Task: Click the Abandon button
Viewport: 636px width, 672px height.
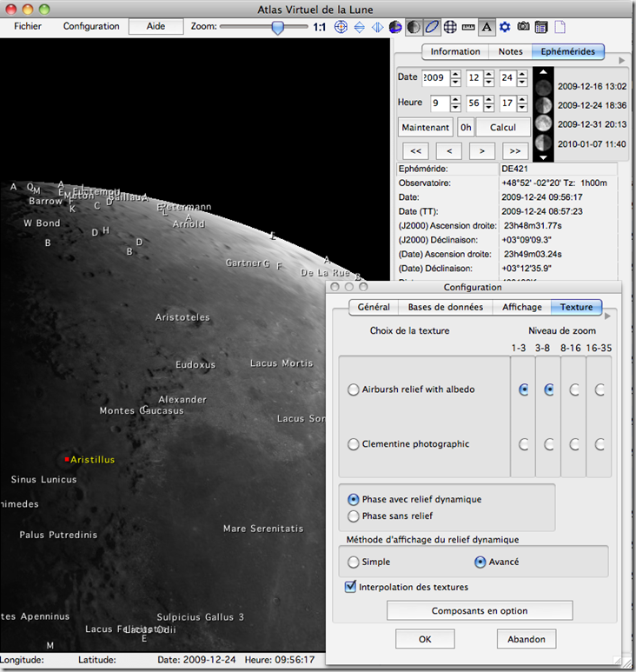Action: click(x=527, y=639)
